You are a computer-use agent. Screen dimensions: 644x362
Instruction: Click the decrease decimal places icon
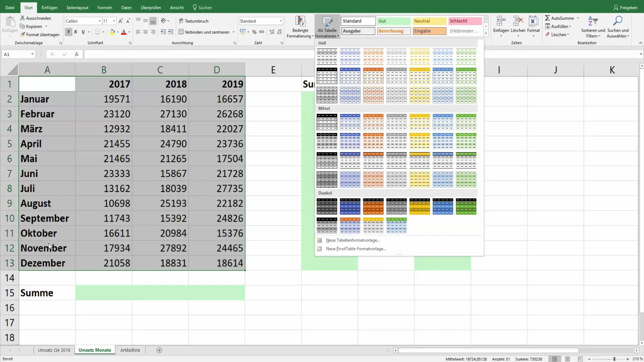tap(279, 32)
